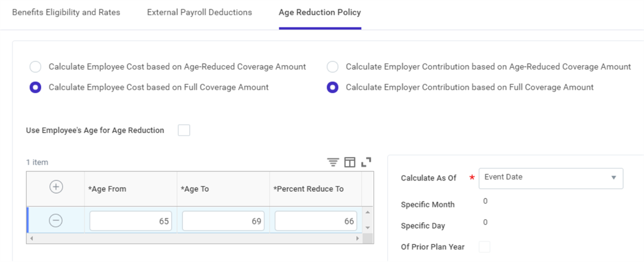The image size is (644, 262).
Task: Click the '1 item' count label
Action: tap(37, 162)
